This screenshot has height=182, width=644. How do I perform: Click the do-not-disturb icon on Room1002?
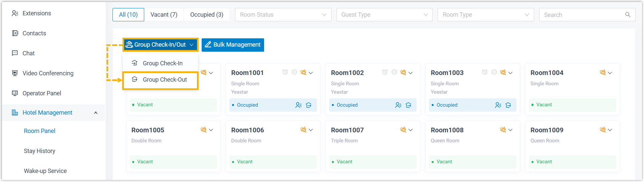[x=394, y=72]
